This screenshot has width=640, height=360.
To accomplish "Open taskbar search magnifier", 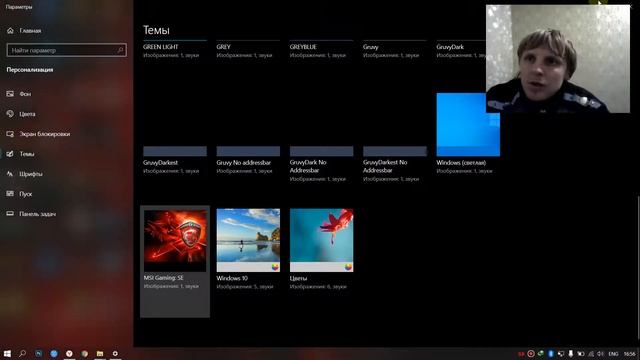I will click(22, 353).
